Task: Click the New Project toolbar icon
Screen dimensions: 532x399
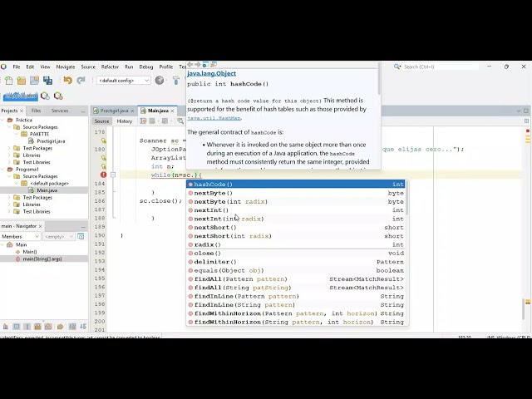Action: pyautogui.click(x=22, y=81)
